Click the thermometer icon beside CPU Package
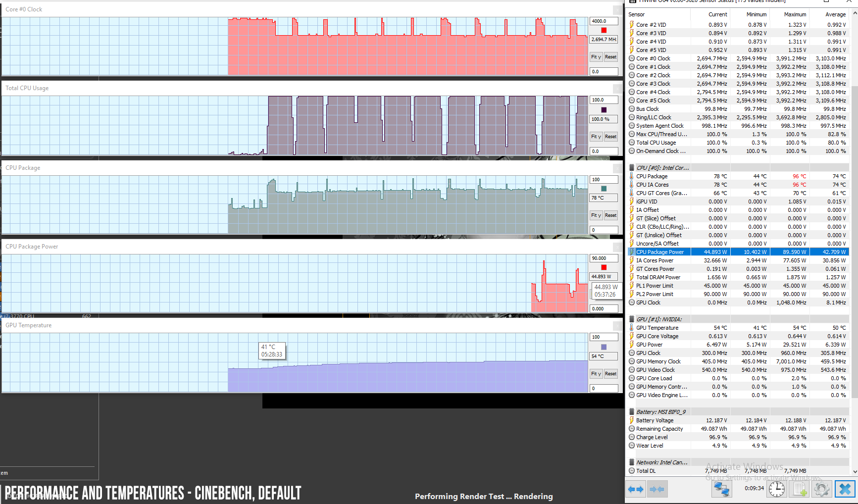This screenshot has width=858, height=504. (632, 176)
